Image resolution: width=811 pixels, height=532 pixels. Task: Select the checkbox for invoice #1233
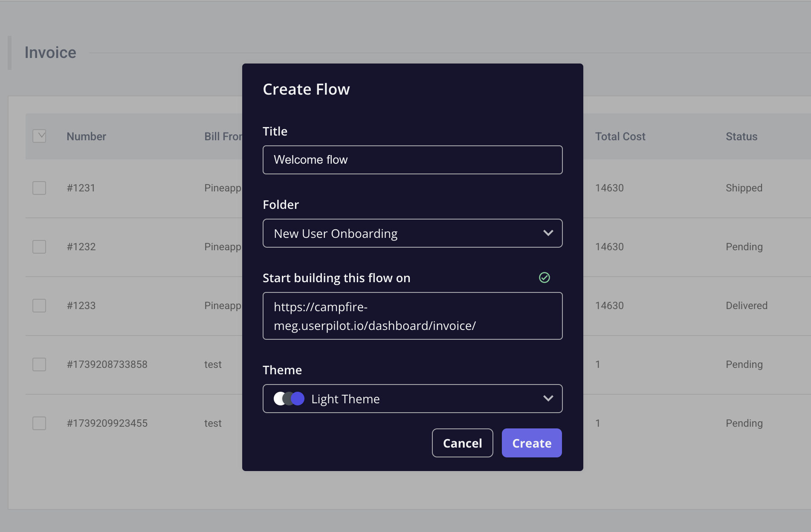39,306
